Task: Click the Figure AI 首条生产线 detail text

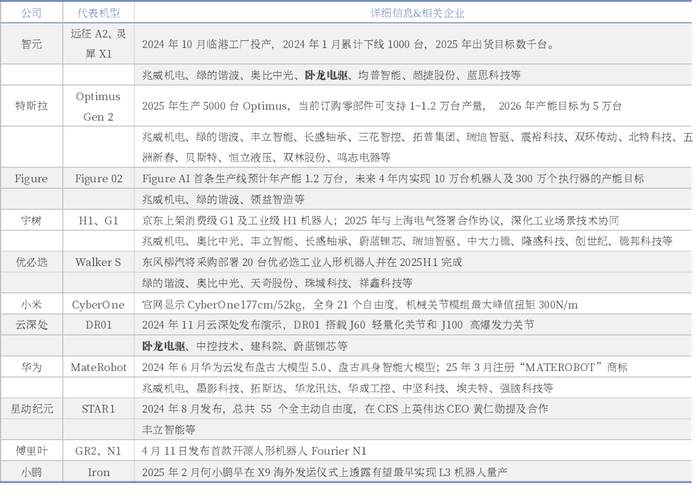Action: [393, 178]
